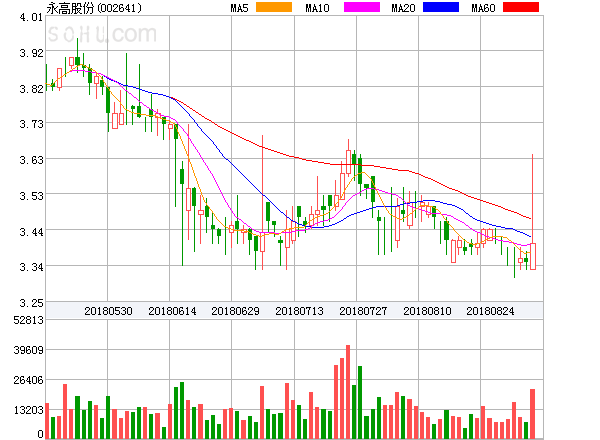Click the 4.01 price axis label
The height and width of the screenshot is (440, 600).
(x=31, y=17)
